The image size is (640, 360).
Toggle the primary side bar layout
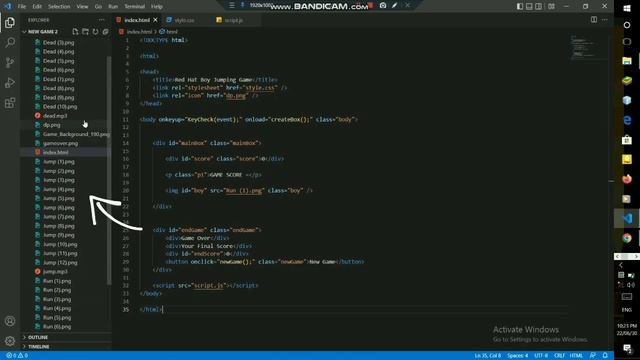(x=520, y=7)
